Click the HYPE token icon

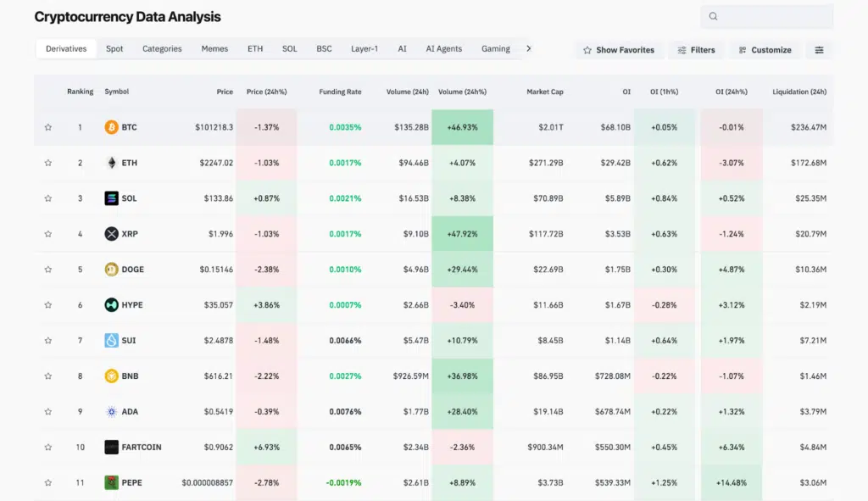click(111, 305)
